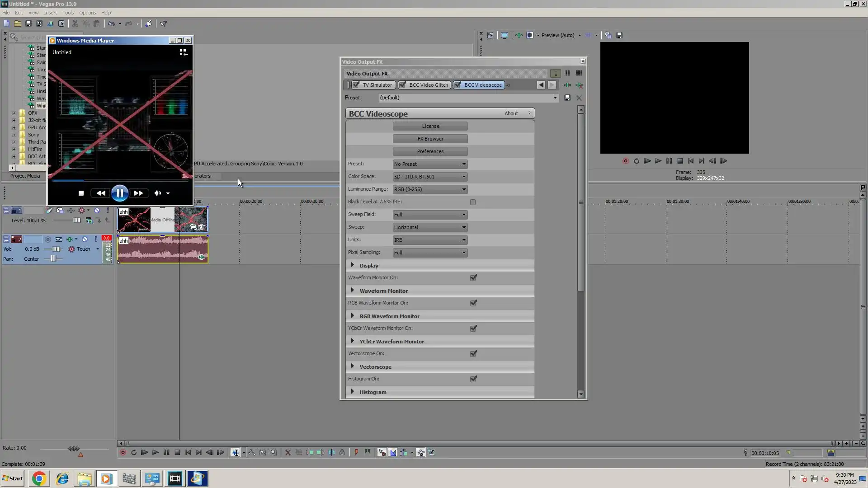Screen dimensions: 868x488
Task: Disable the Vectorscope On checkbox
Action: pos(473,353)
